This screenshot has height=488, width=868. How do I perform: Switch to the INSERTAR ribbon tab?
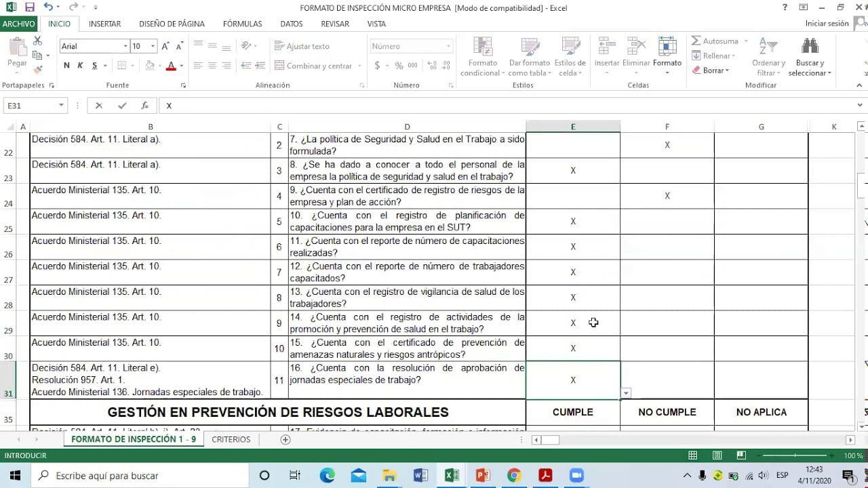(x=105, y=24)
